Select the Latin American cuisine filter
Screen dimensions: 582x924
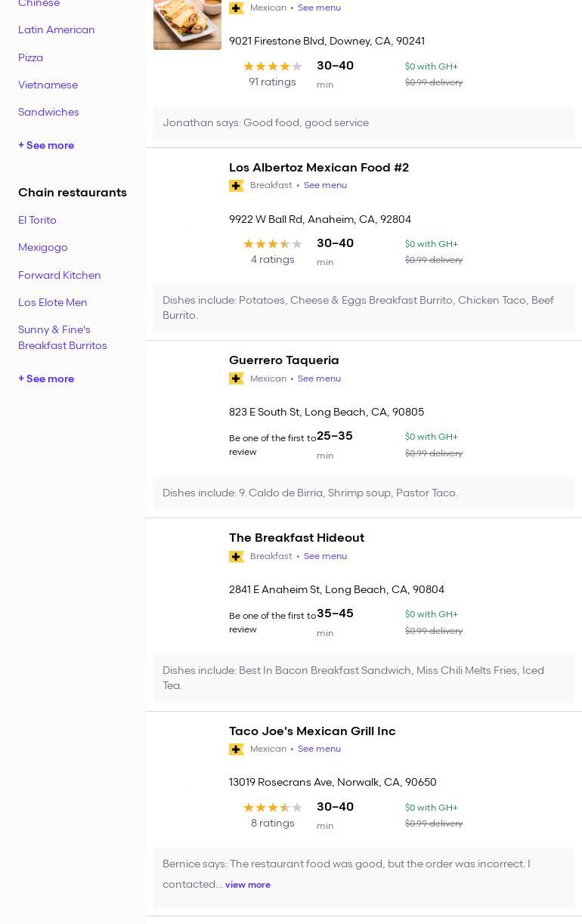57,30
